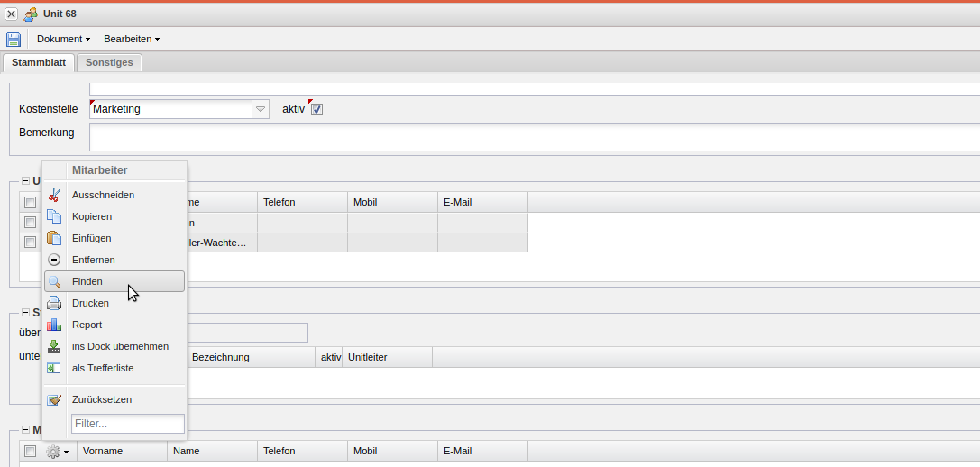Sort upper table by E-Mail column
This screenshot has width=980, height=467.
pyautogui.click(x=482, y=202)
